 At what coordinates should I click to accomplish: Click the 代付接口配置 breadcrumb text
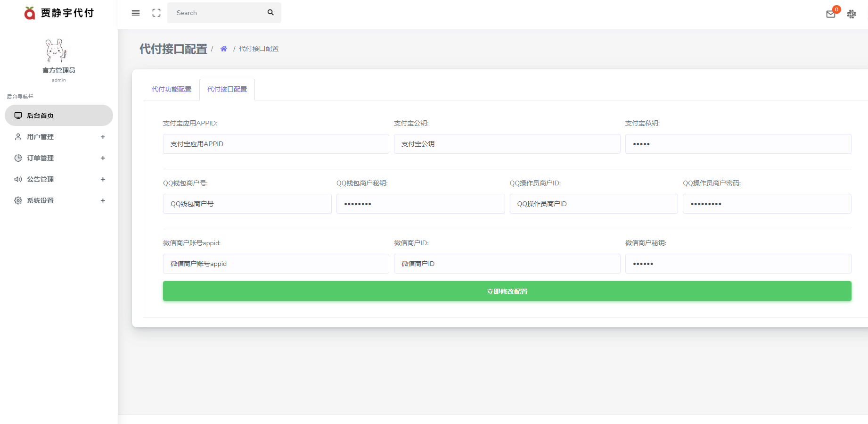click(x=259, y=49)
